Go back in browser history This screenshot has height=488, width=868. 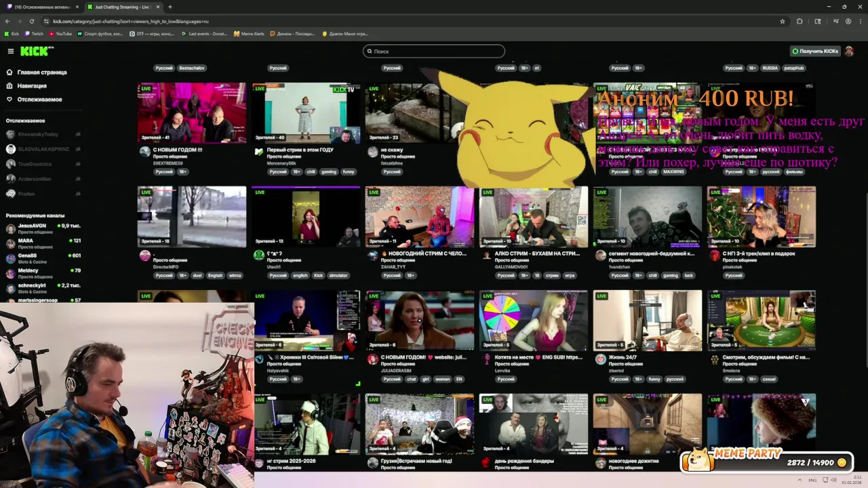coord(7,21)
